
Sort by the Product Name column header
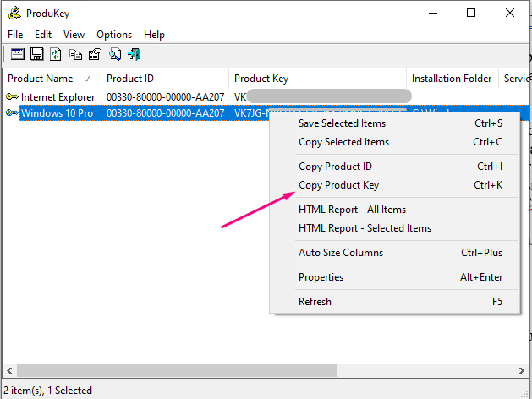(x=52, y=79)
